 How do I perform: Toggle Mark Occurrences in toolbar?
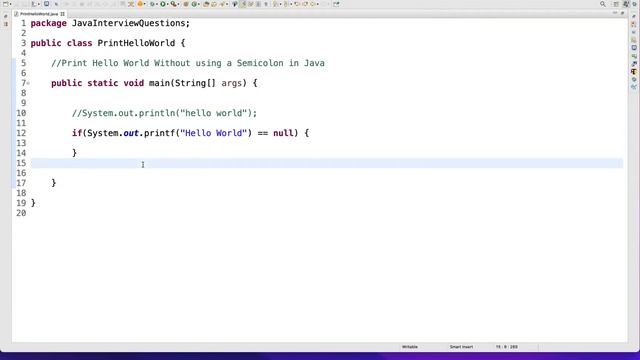click(x=235, y=4)
